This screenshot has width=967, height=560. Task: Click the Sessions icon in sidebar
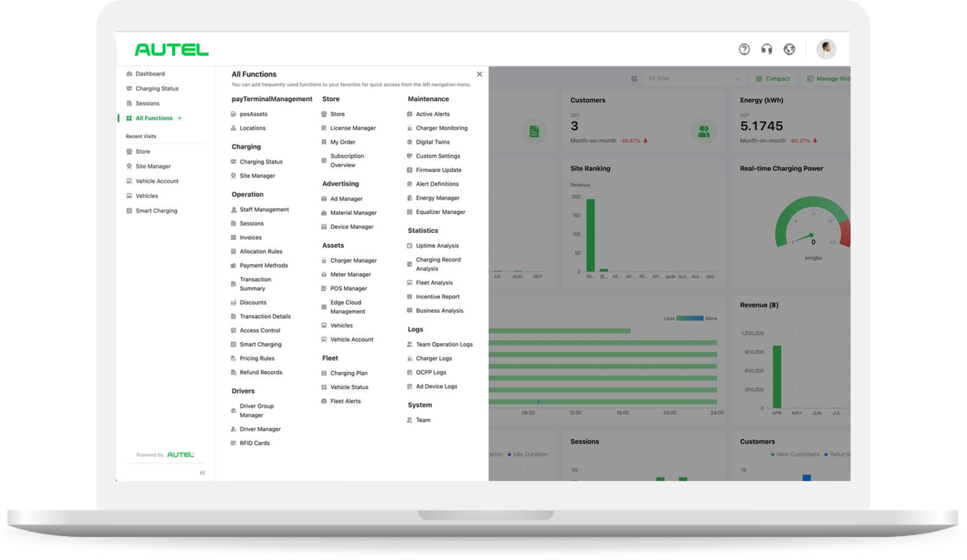coord(129,103)
